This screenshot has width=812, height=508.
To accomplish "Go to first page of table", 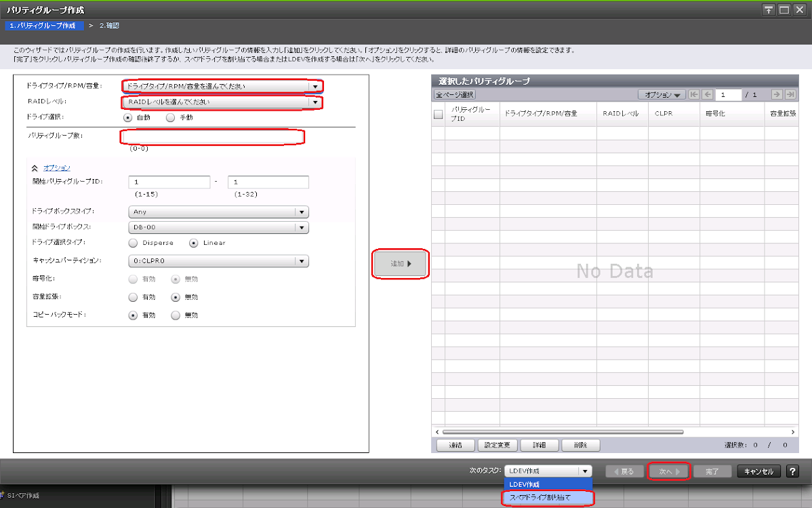I will pyautogui.click(x=694, y=95).
